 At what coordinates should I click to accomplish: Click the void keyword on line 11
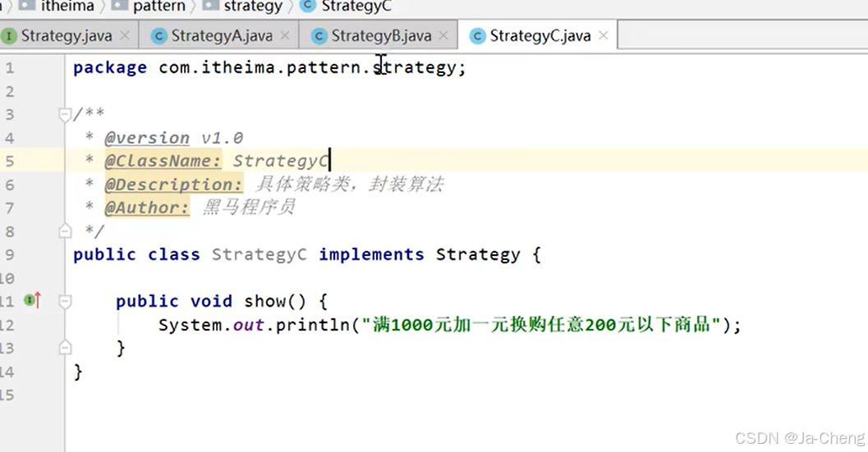[211, 301]
